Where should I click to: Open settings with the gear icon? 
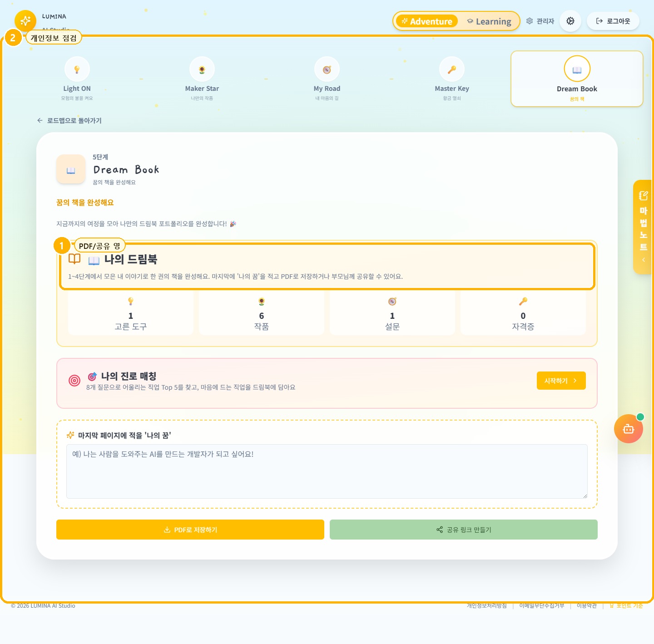click(570, 21)
